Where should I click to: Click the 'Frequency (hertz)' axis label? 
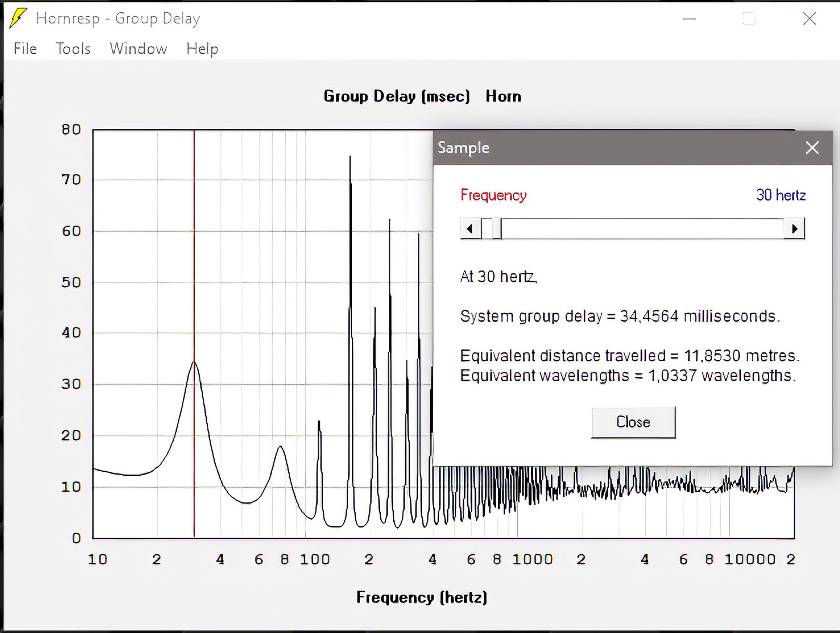tap(422, 597)
